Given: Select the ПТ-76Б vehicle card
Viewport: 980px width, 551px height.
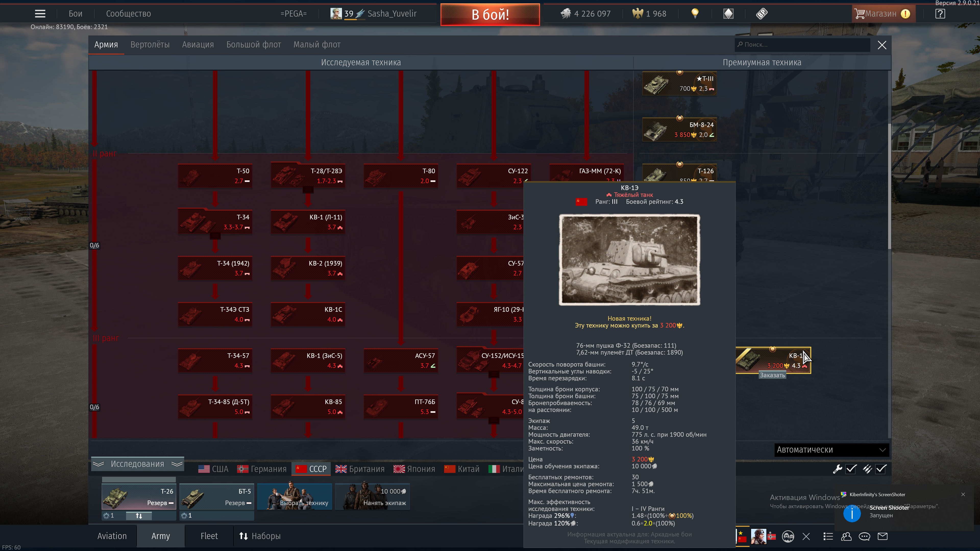Looking at the screenshot, I should [401, 407].
